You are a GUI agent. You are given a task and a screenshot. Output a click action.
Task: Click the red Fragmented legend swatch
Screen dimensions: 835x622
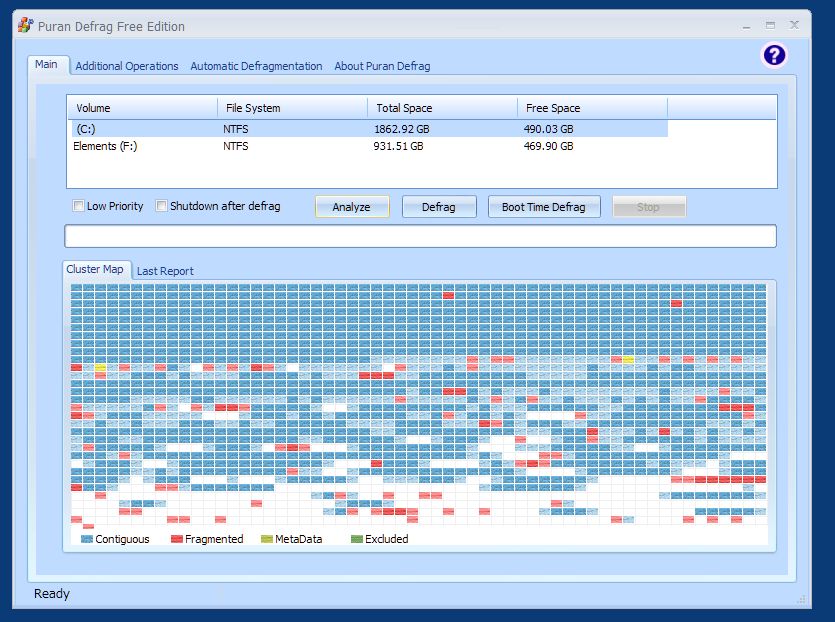[x=177, y=539]
